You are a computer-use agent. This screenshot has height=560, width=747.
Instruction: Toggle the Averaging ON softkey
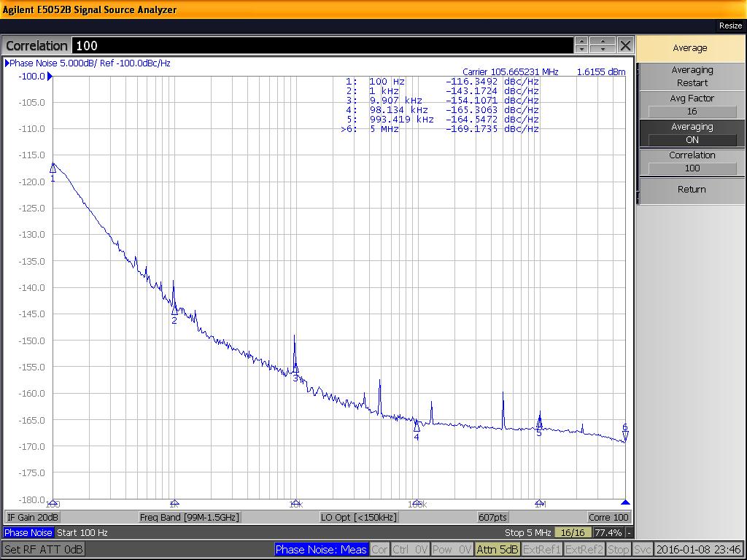692,133
